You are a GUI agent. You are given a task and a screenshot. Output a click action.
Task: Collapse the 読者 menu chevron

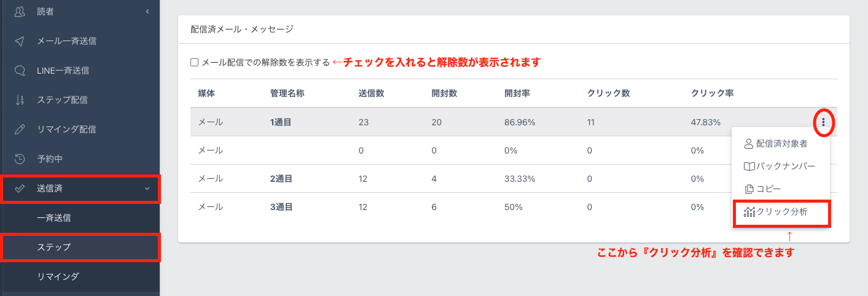pyautogui.click(x=147, y=12)
